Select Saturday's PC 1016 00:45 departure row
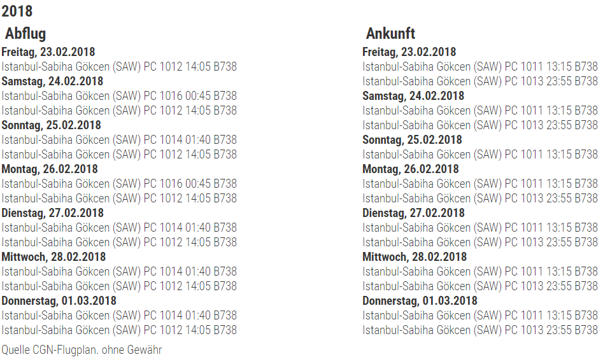The width and height of the screenshot is (610, 364). 119,95
